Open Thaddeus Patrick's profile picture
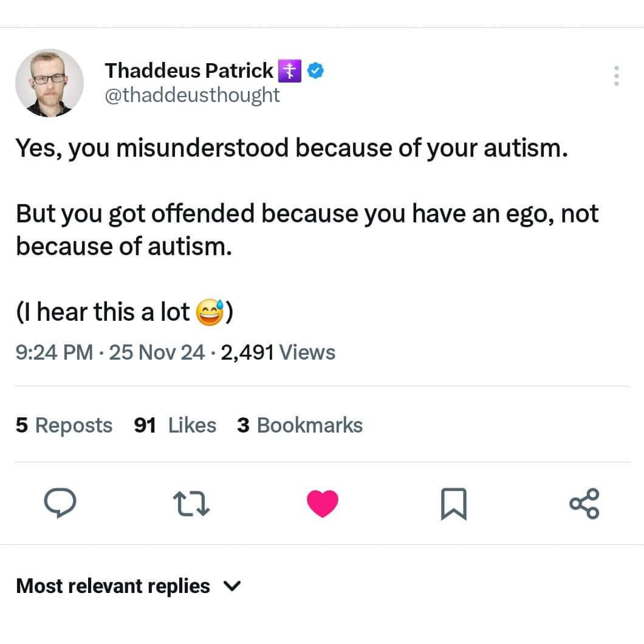Screen dimensions: 644x644 click(x=49, y=83)
